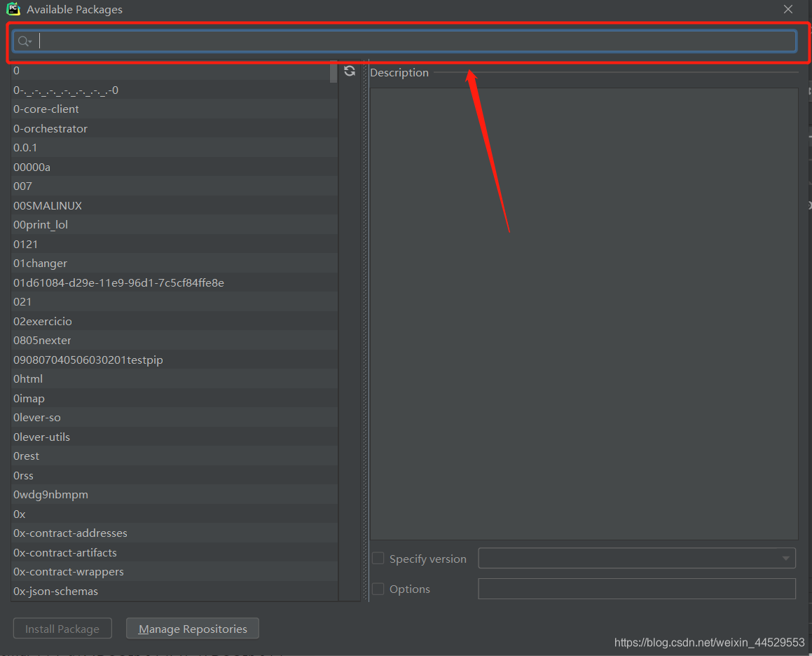Select package 02exercicio
Viewport: 812px width, 656px height.
(x=174, y=321)
